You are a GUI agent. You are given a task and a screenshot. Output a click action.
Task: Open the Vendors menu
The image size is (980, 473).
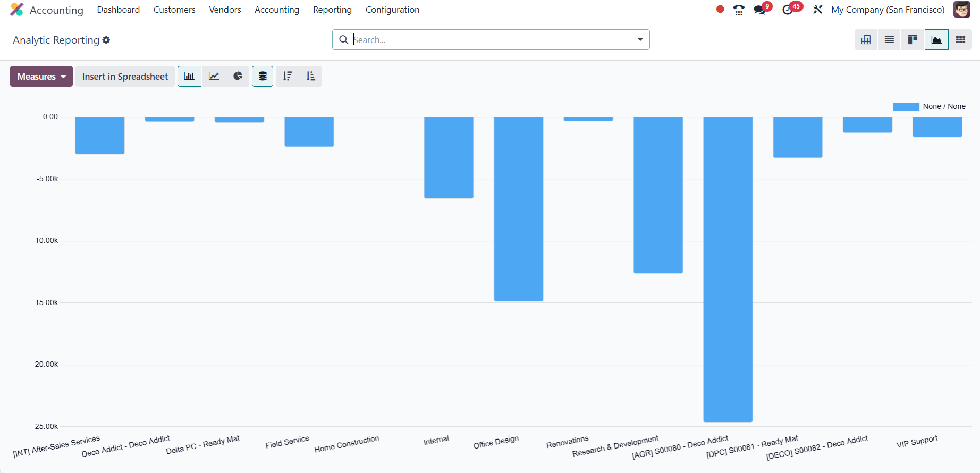[225, 10]
